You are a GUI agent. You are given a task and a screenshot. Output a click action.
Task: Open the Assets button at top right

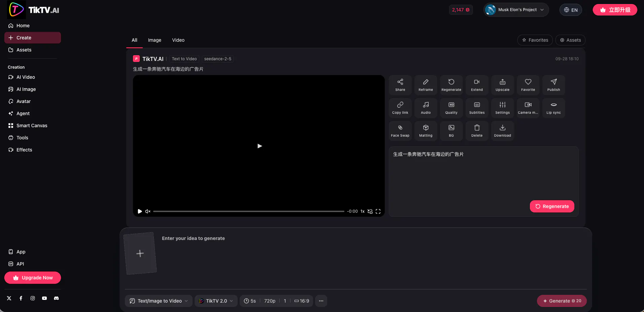[x=570, y=40]
